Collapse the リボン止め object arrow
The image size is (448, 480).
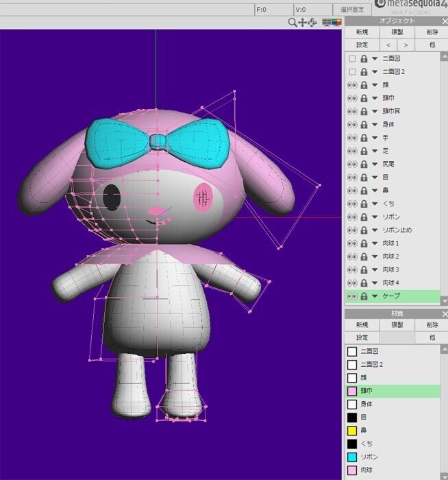pyautogui.click(x=375, y=230)
